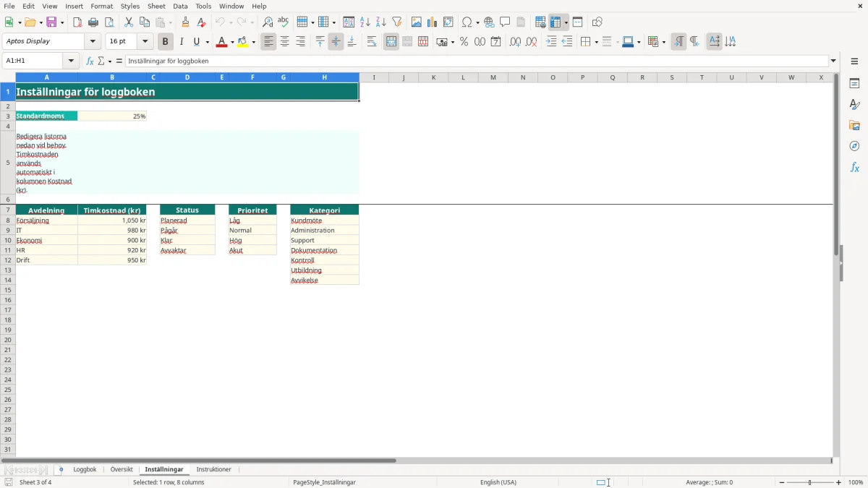Toggle italic text style
The width and height of the screenshot is (868, 488).
coord(182,42)
